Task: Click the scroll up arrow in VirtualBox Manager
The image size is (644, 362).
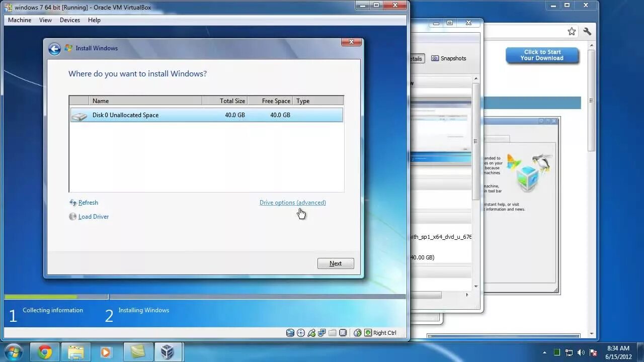Action: point(475,79)
